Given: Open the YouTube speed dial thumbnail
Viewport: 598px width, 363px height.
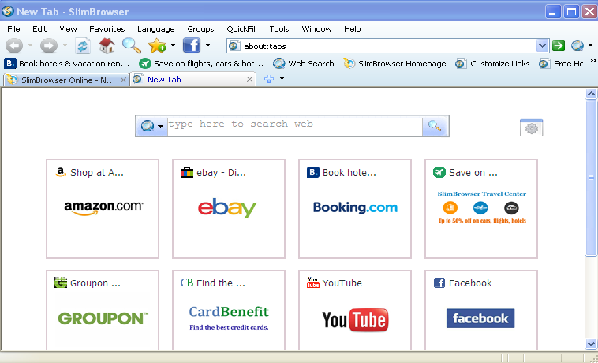Looking at the screenshot, I should click(355, 310).
